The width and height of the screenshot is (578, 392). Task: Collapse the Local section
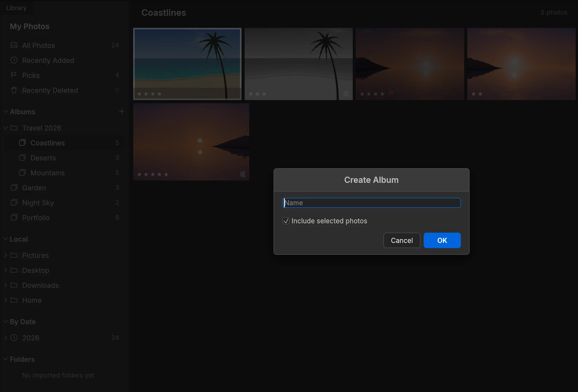click(5, 239)
